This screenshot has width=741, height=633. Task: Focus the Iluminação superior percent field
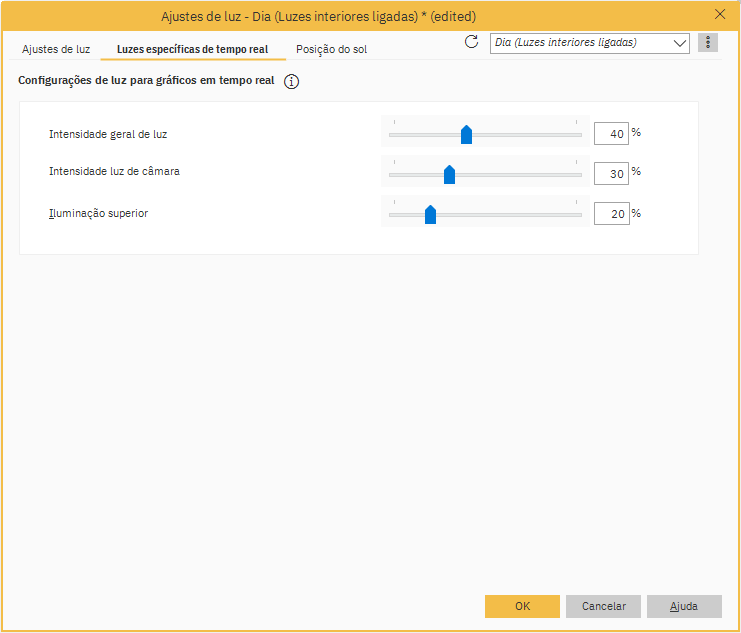point(611,214)
